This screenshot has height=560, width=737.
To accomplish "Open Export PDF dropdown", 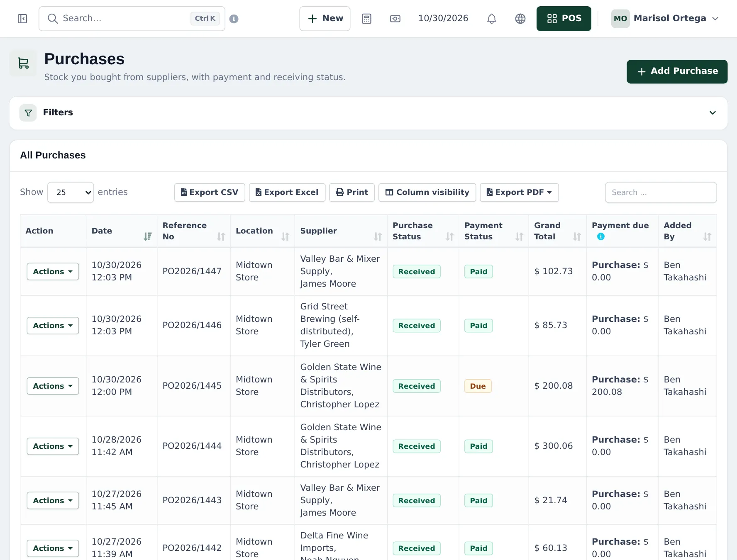I will coord(519,192).
